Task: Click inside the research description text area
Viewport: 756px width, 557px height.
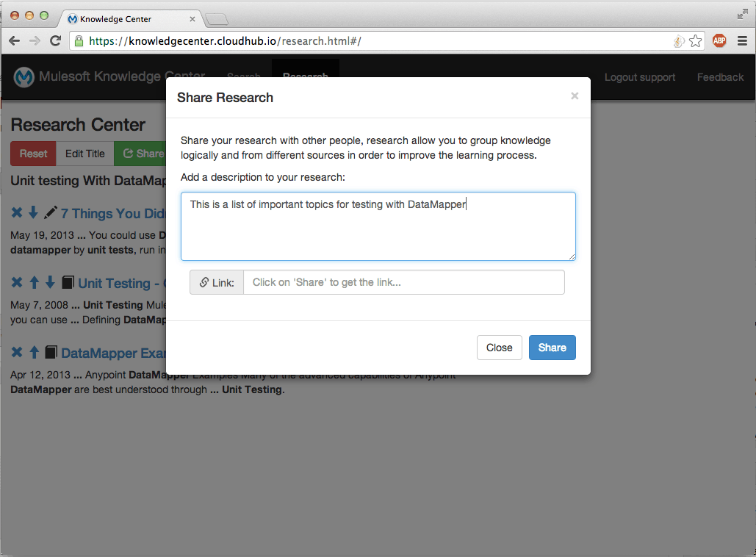Action: pos(378,224)
